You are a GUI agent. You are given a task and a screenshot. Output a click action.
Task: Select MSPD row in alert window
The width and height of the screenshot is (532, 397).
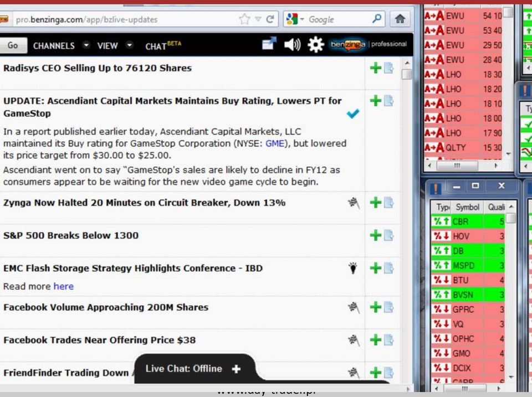tap(468, 265)
